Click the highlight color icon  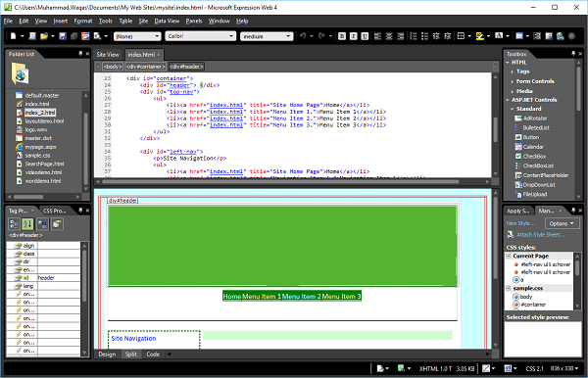click(x=479, y=36)
